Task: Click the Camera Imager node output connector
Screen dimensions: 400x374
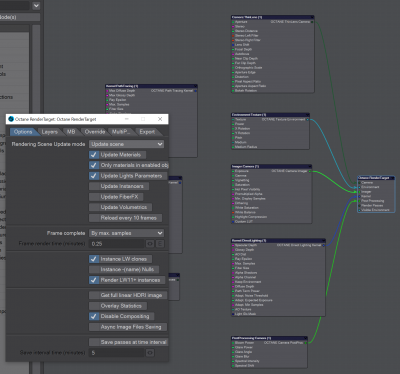Action: coord(310,171)
